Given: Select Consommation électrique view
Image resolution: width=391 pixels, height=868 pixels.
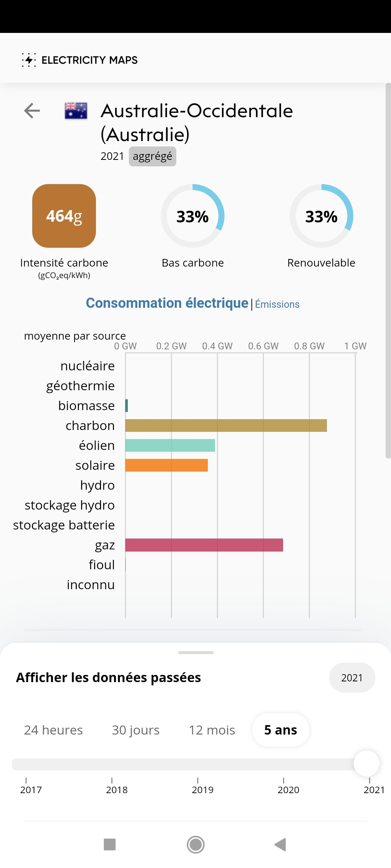Looking at the screenshot, I should tap(167, 303).
